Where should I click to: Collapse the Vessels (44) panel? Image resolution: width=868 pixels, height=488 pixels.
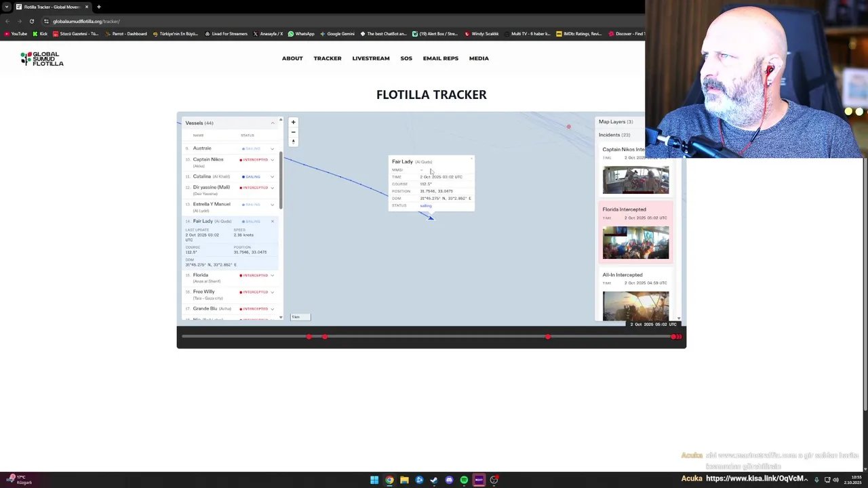(273, 123)
